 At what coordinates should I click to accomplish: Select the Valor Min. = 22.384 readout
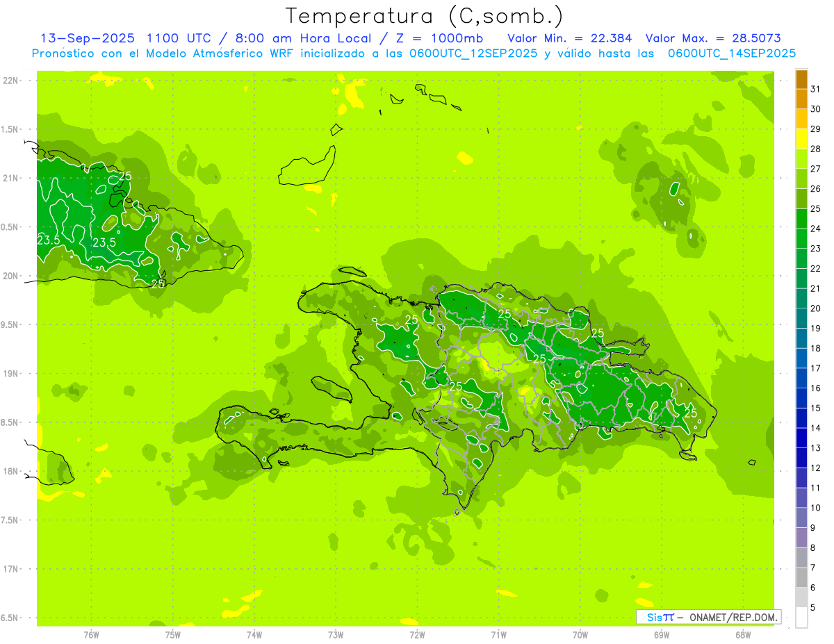point(569,38)
